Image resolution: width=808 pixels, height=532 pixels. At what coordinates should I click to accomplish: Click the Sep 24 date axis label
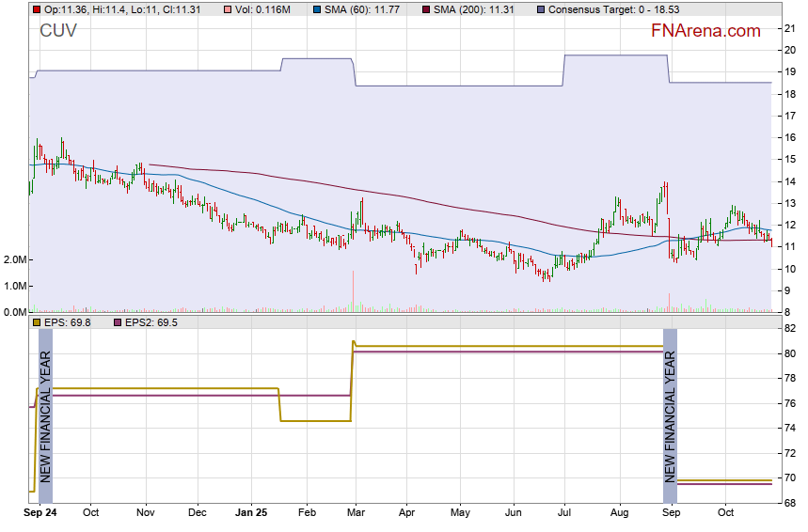click(40, 514)
